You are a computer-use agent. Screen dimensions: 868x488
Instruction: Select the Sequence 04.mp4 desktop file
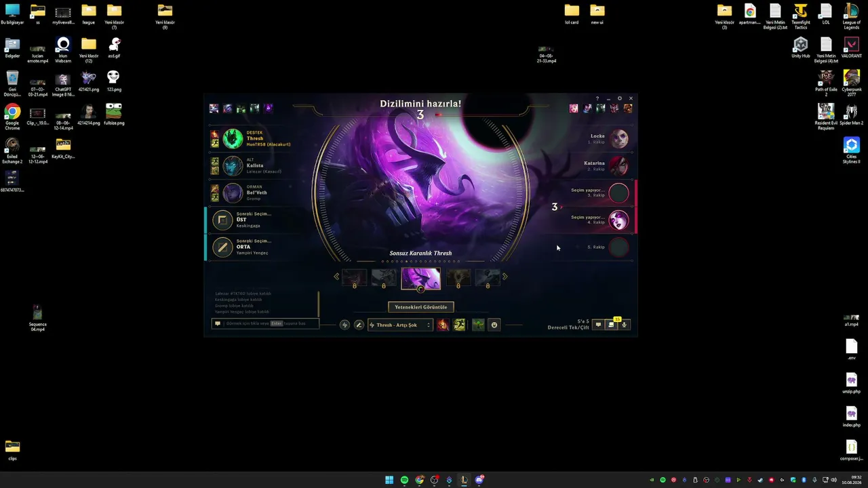click(x=38, y=318)
